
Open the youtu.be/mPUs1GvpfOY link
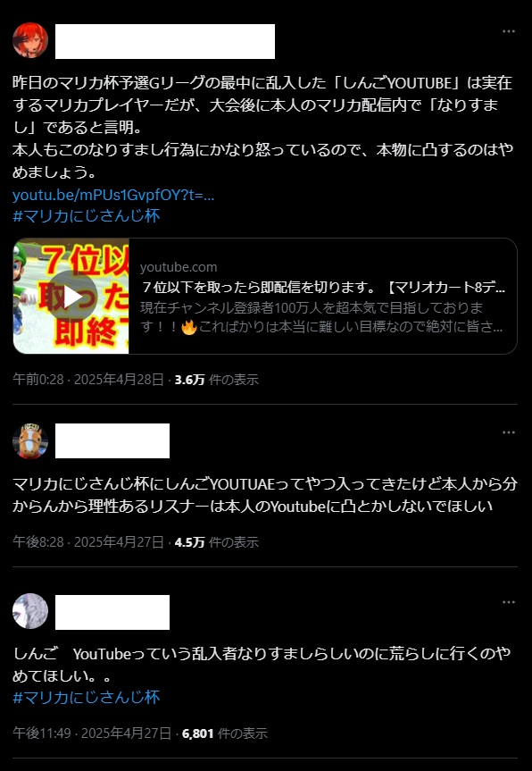pyautogui.click(x=113, y=196)
